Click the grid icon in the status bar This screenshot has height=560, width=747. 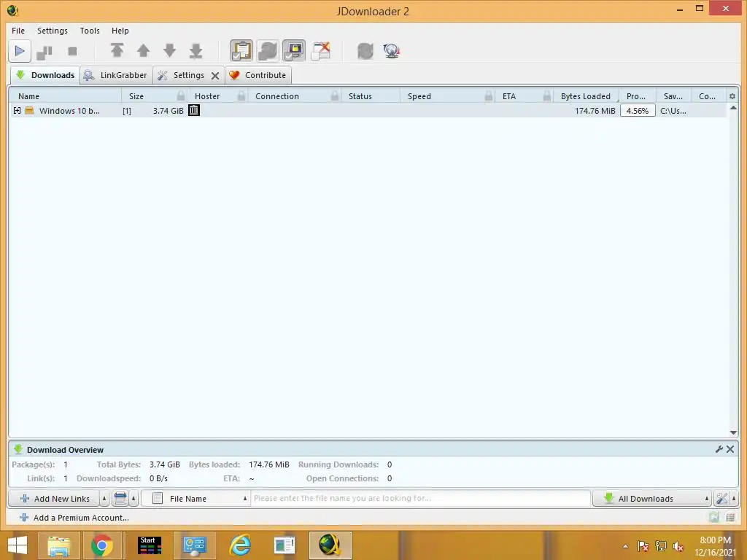coord(729,517)
